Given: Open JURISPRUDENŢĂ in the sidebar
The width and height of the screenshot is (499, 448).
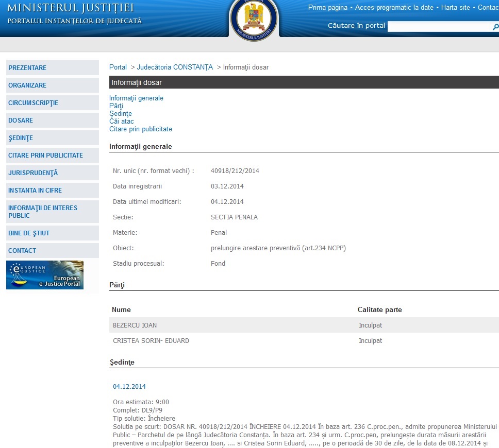Looking at the screenshot, I should (x=53, y=173).
